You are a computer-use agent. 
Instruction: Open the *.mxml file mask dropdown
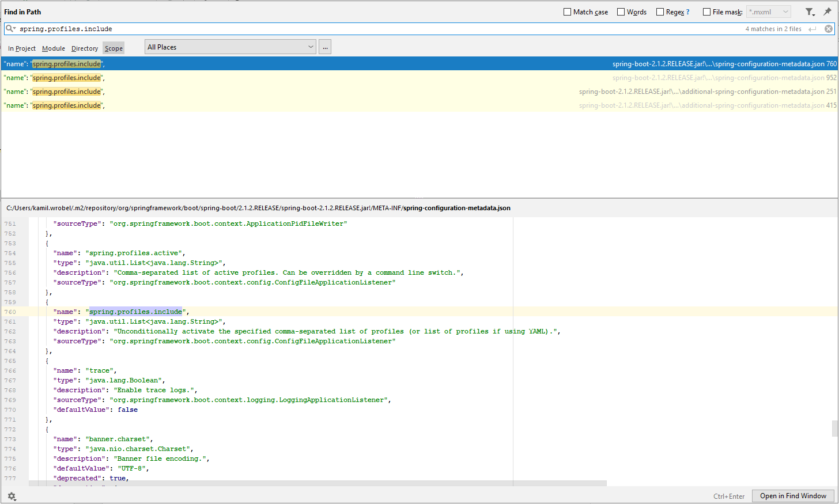(769, 12)
